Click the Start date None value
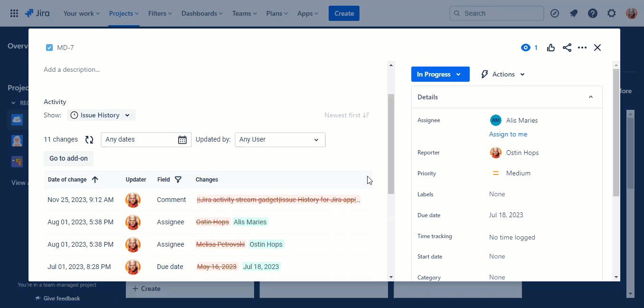This screenshot has width=644, height=308. [497, 256]
